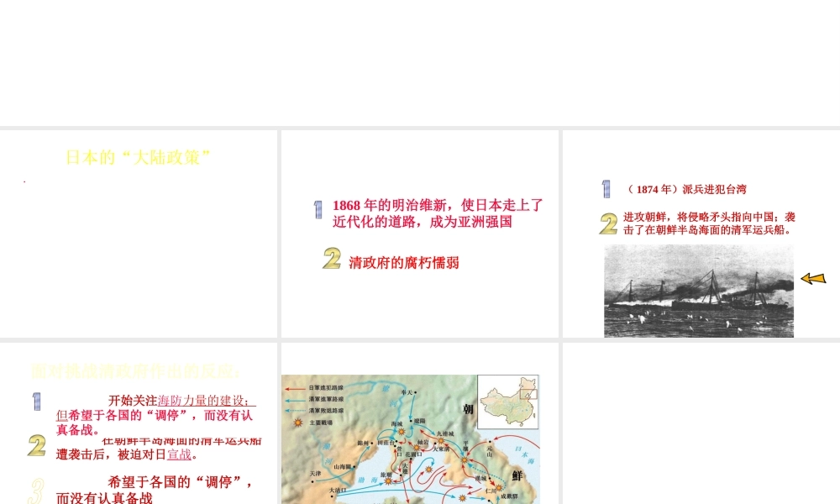Viewport: 840px width, 504px height.
Task: Click number 2 icon beside 进攻朝鲜 text
Action: [x=608, y=224]
